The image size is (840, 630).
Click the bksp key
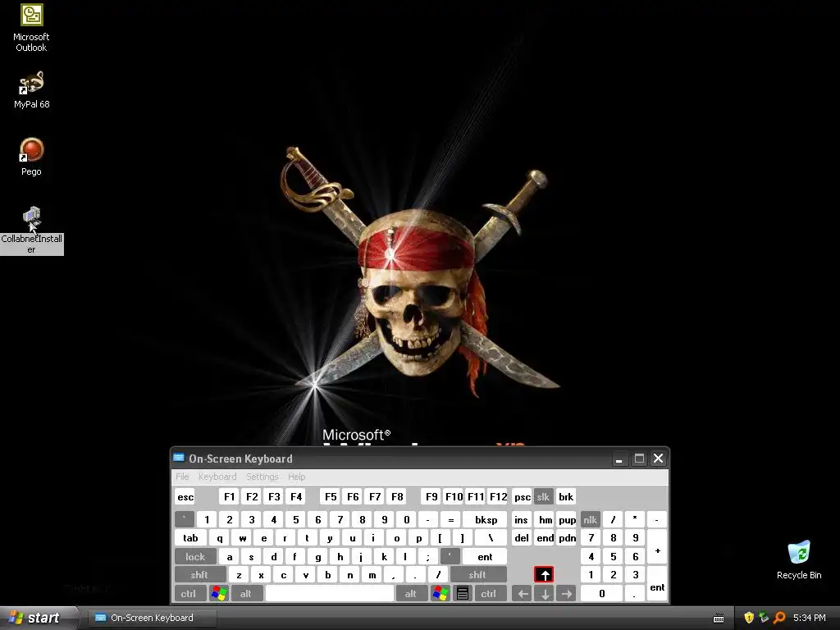coord(486,519)
